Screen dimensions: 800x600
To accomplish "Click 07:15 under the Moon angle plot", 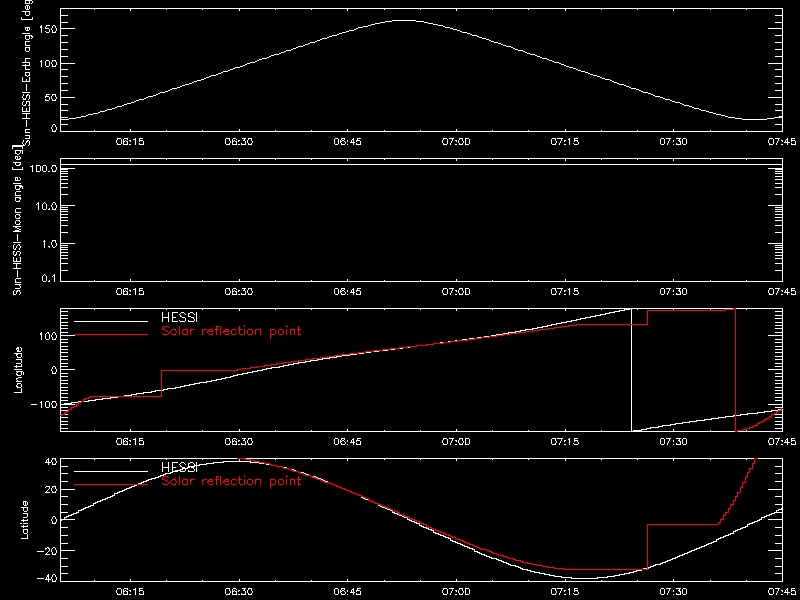I will [565, 292].
